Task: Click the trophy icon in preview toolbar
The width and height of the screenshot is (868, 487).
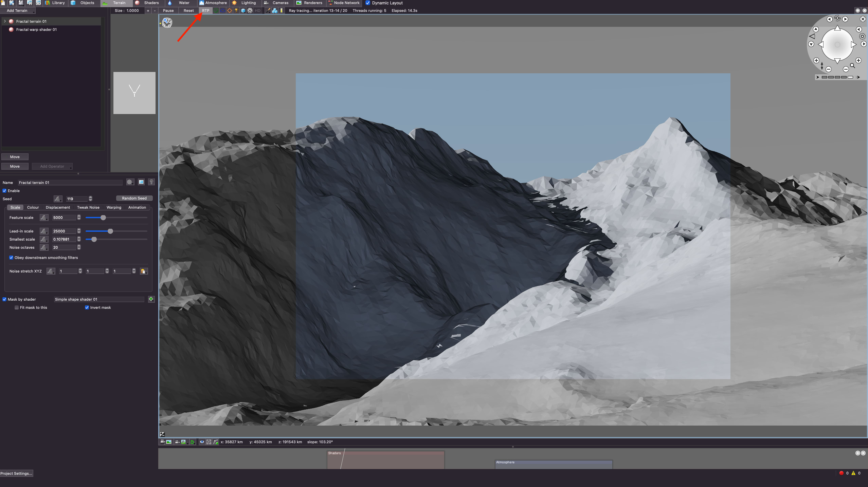Action: pos(236,11)
